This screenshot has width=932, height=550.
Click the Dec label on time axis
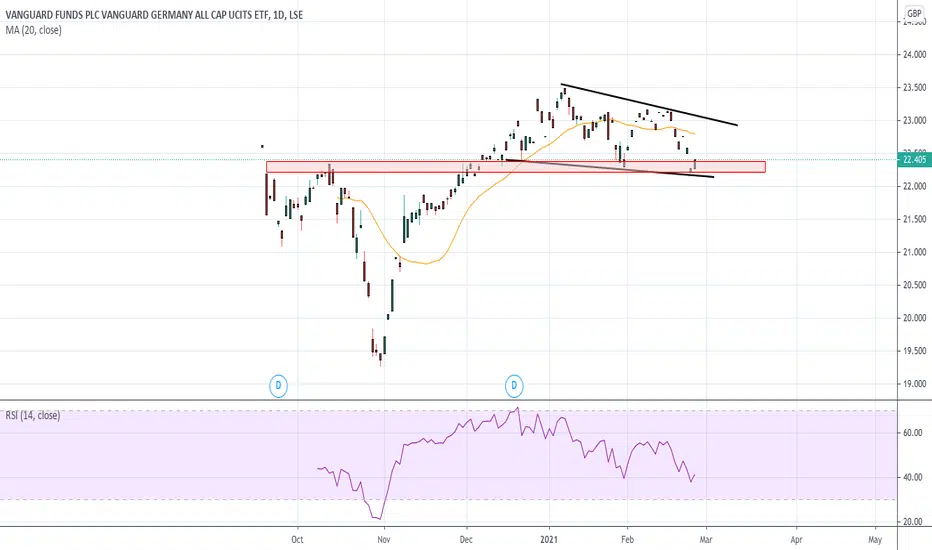coord(466,539)
